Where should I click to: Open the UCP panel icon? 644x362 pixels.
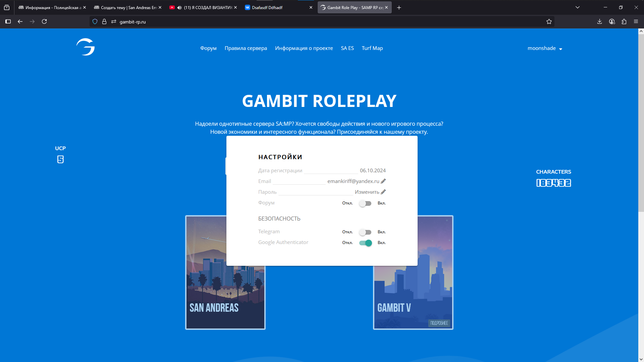pos(60,160)
